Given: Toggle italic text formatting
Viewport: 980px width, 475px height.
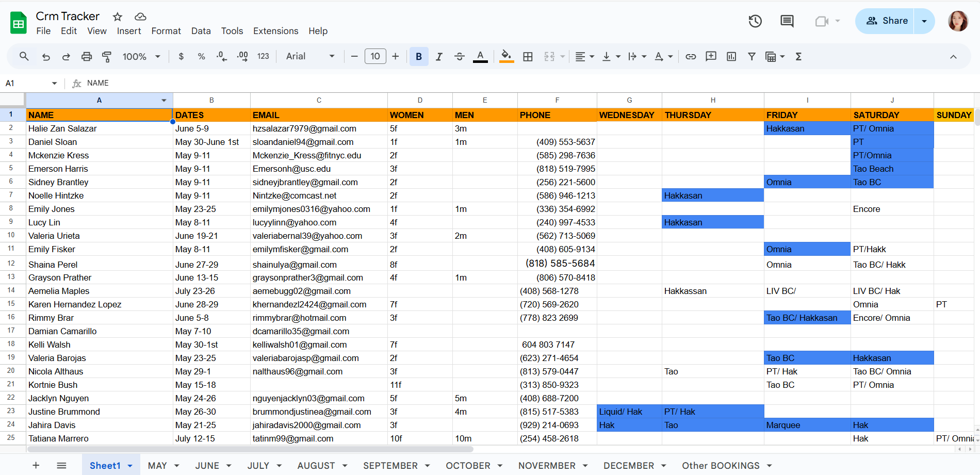Looking at the screenshot, I should tap(439, 57).
